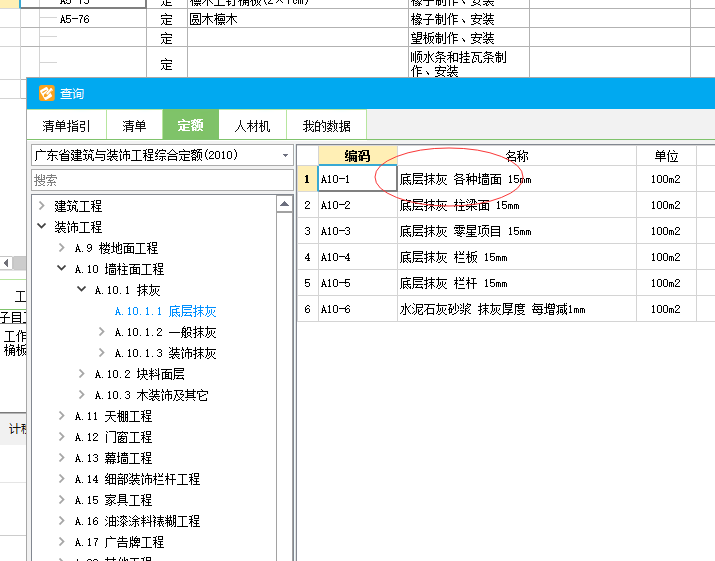Image resolution: width=715 pixels, height=561 pixels.
Task: Click the 搜索 search input field
Action: point(162,180)
